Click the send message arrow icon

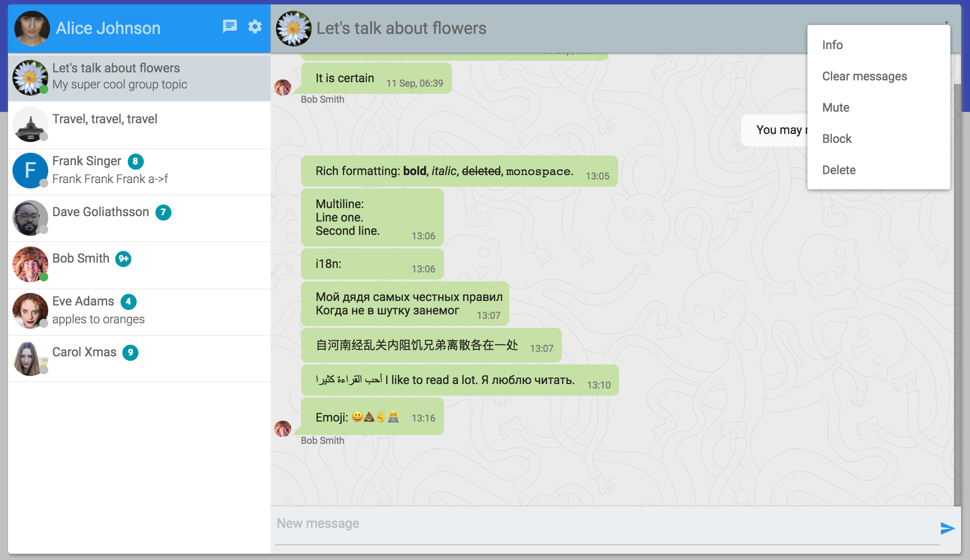click(947, 528)
